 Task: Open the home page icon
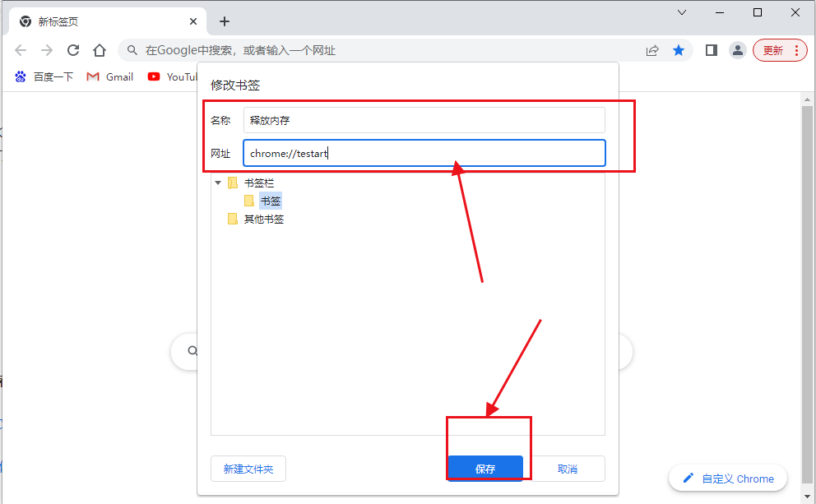coord(100,50)
